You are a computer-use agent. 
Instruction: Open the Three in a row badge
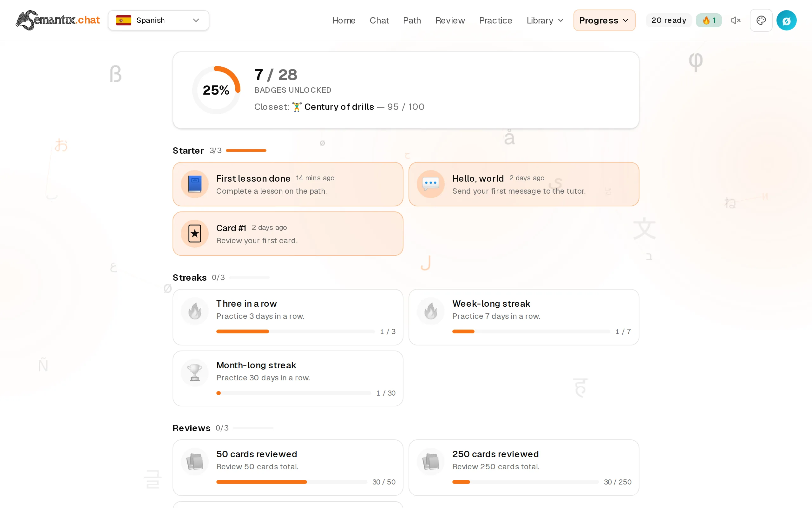[x=288, y=317]
